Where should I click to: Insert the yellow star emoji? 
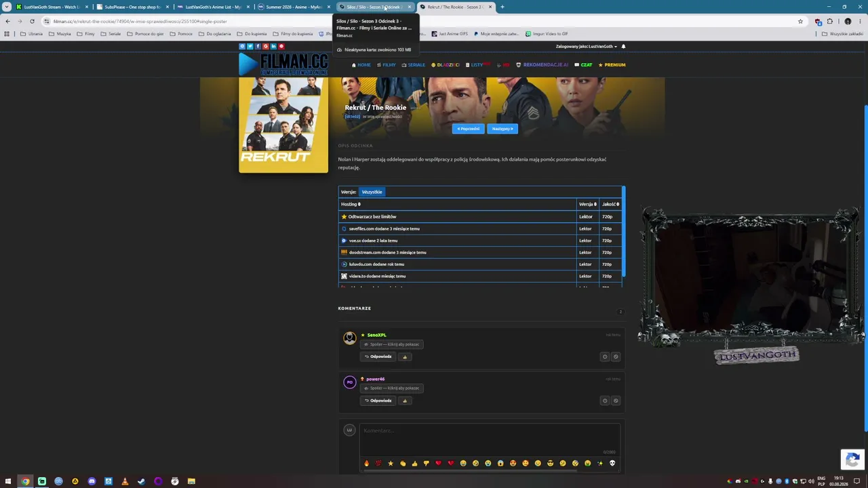(x=390, y=463)
